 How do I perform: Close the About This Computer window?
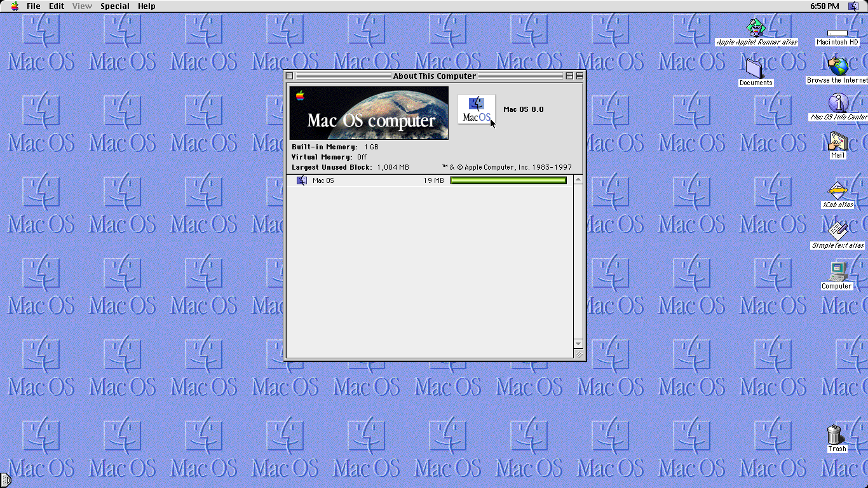[x=290, y=76]
